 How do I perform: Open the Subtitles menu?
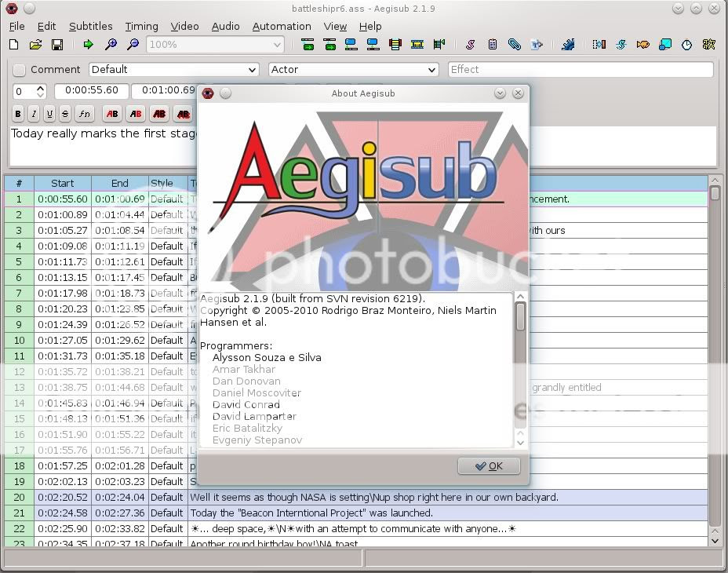(90, 27)
